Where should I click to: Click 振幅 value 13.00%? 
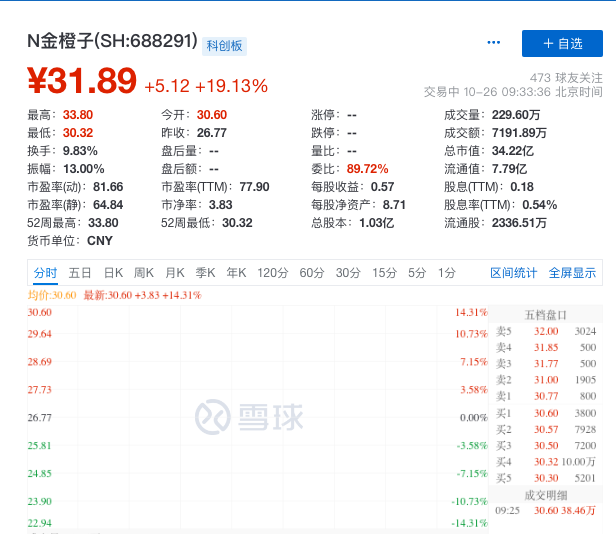click(x=84, y=169)
